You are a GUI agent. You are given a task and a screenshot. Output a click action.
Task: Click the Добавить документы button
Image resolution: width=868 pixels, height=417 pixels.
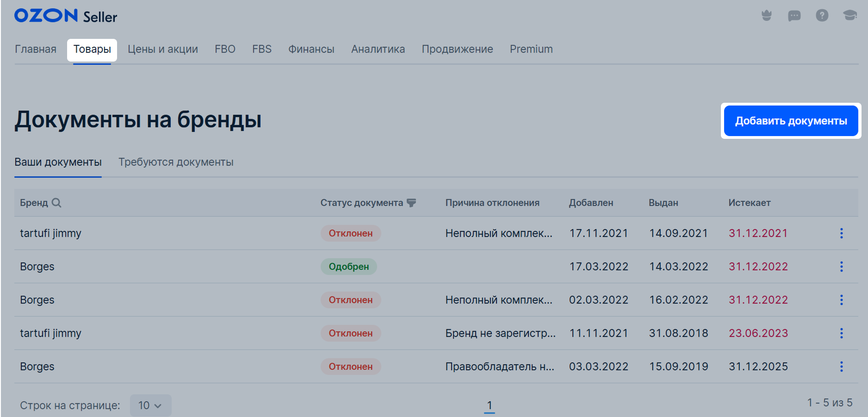tap(791, 121)
